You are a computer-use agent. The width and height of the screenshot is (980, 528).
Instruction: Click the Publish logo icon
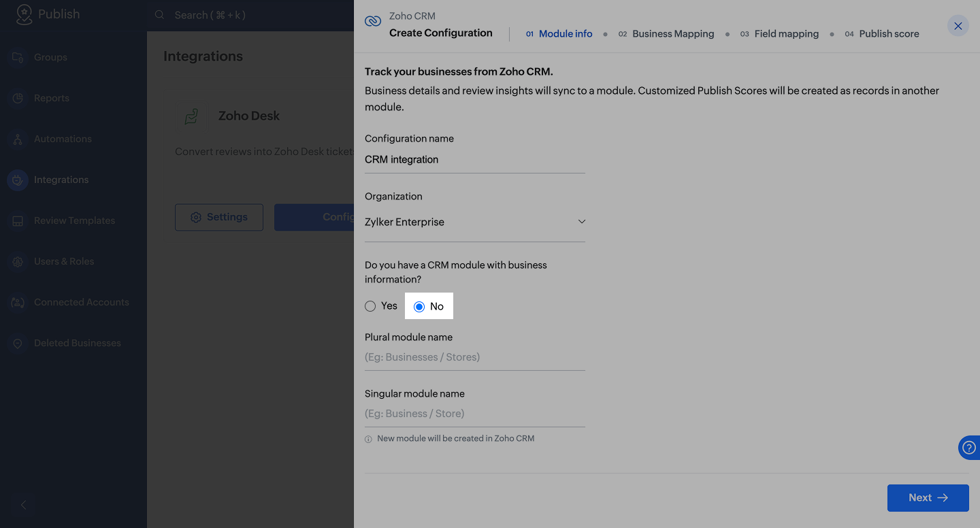coord(24,14)
